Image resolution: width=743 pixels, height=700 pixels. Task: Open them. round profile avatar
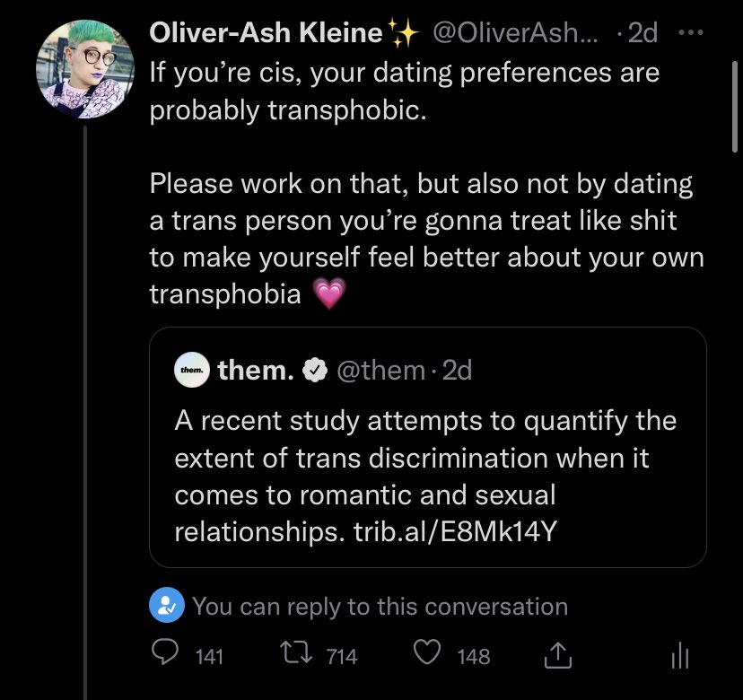point(192,370)
